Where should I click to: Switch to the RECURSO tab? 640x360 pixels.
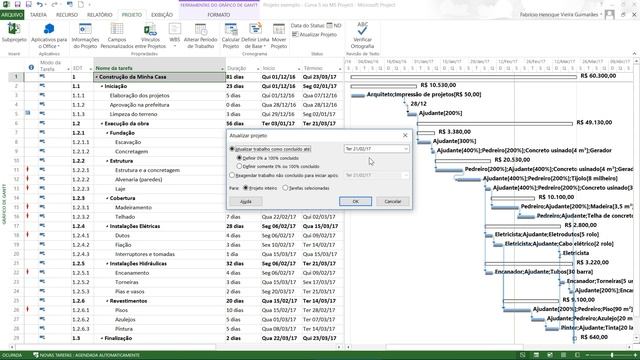coord(67,15)
